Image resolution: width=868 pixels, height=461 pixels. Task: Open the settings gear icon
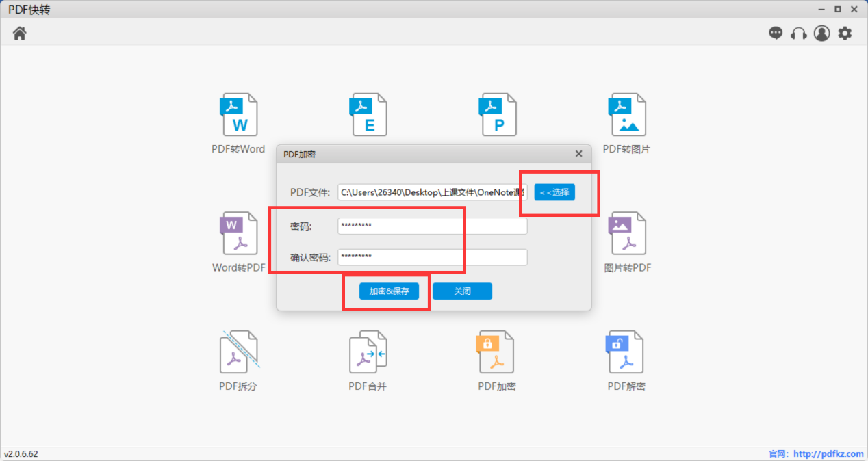click(845, 33)
